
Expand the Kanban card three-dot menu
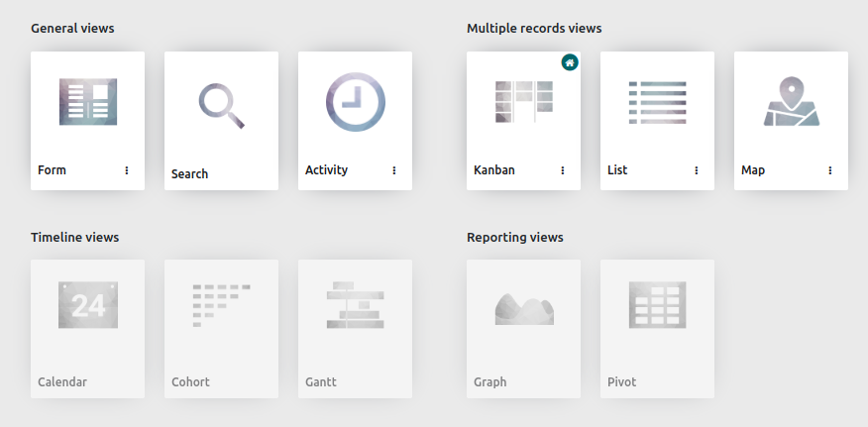(563, 170)
